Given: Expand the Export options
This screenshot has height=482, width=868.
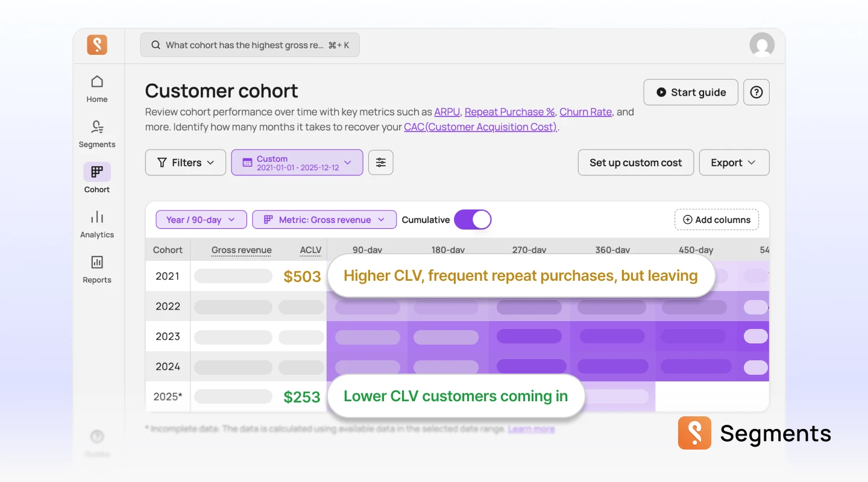Looking at the screenshot, I should 734,162.
